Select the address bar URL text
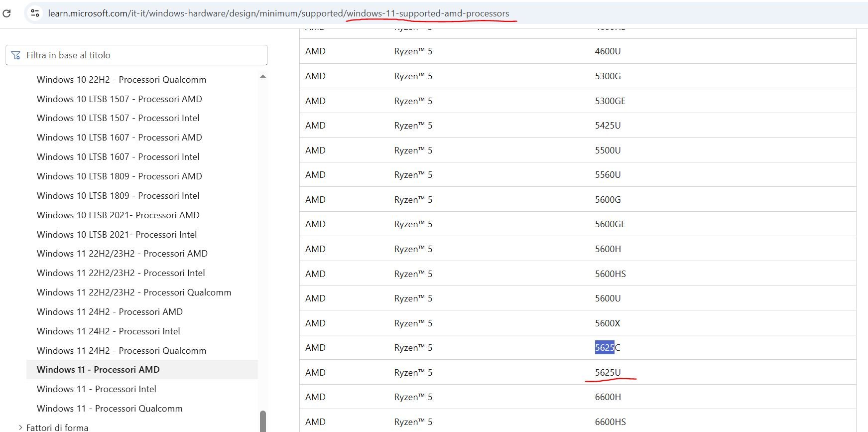This screenshot has height=432, width=868. pyautogui.click(x=278, y=13)
